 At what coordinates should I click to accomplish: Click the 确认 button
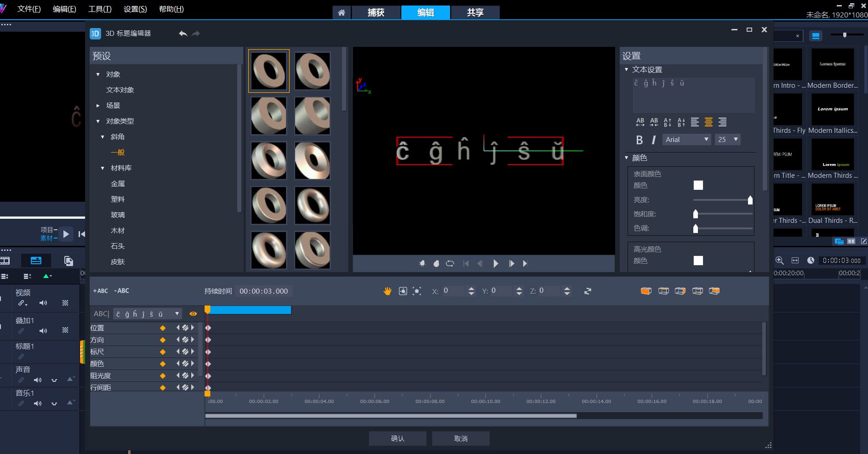[x=397, y=438]
